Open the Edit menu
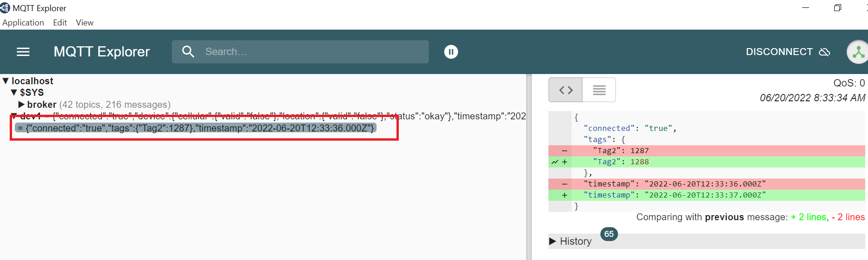The width and height of the screenshot is (868, 260). coord(60,23)
